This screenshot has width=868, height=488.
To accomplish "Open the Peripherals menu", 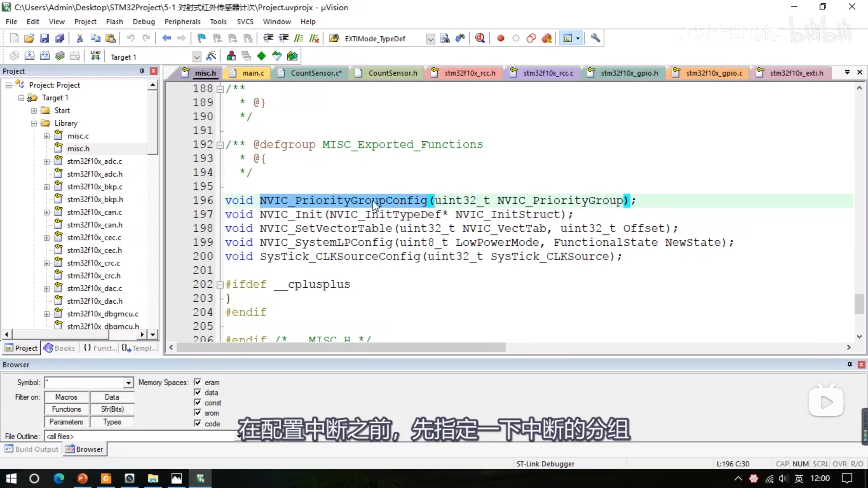I will (x=182, y=22).
